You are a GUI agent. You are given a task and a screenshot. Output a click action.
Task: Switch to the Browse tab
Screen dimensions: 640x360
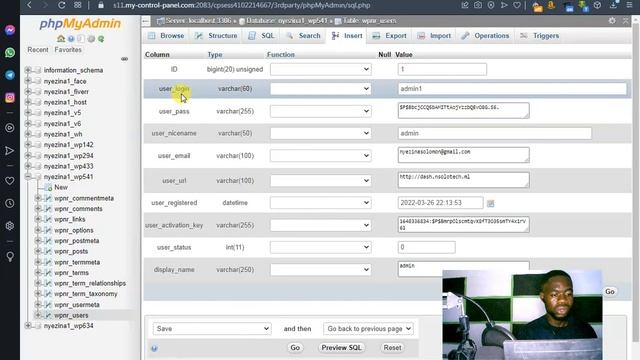pos(166,36)
